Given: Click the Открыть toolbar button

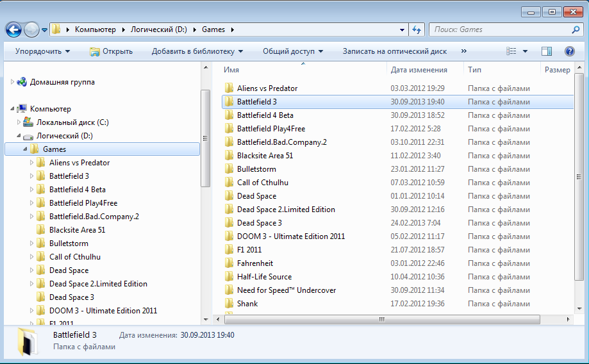Looking at the screenshot, I should [111, 51].
